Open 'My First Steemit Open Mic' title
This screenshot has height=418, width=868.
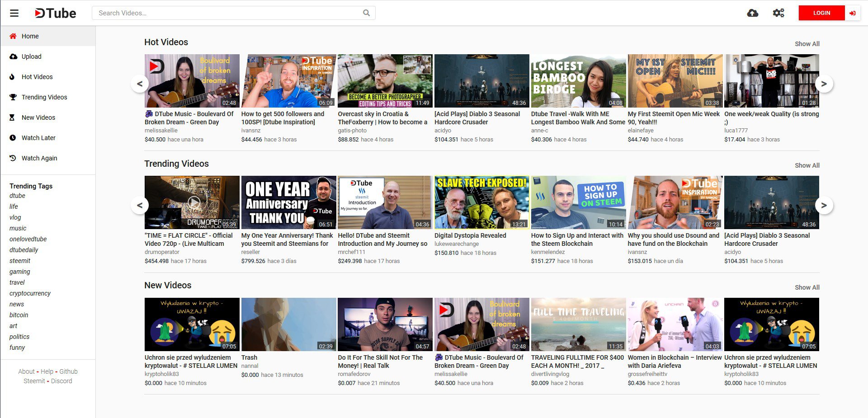674,118
